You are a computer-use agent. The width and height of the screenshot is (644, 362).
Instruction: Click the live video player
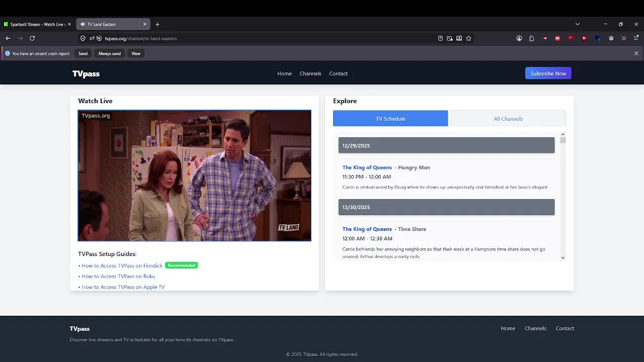tap(195, 175)
